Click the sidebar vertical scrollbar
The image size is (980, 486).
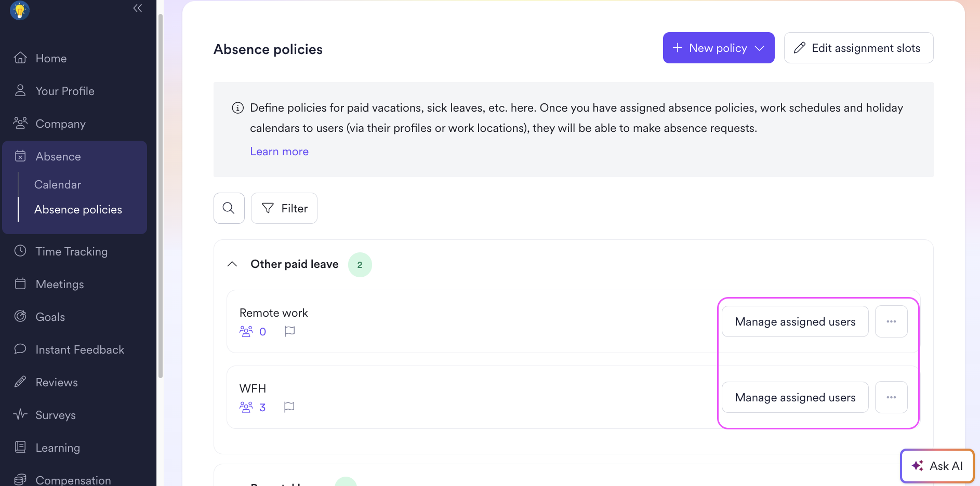coord(160,197)
